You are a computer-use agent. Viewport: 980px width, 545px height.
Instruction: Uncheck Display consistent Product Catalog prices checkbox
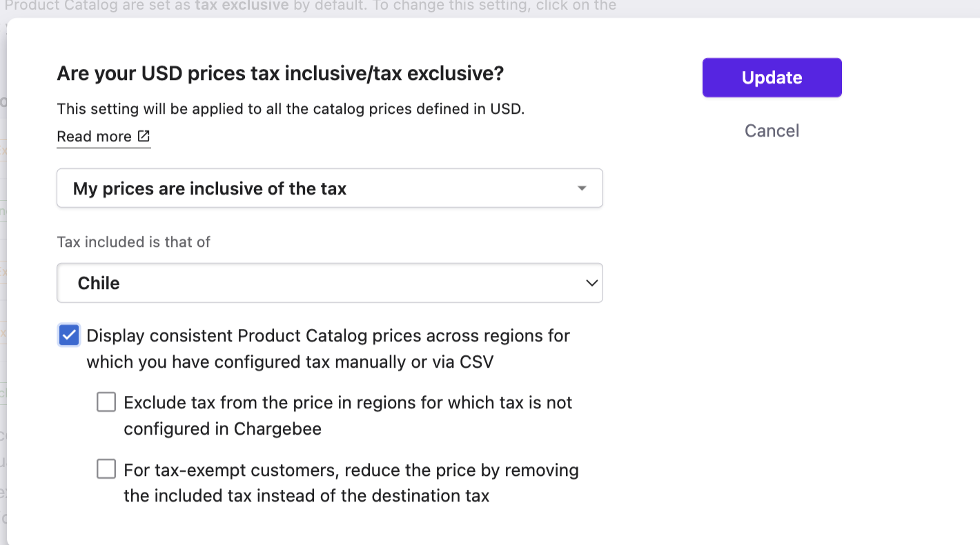tap(68, 336)
